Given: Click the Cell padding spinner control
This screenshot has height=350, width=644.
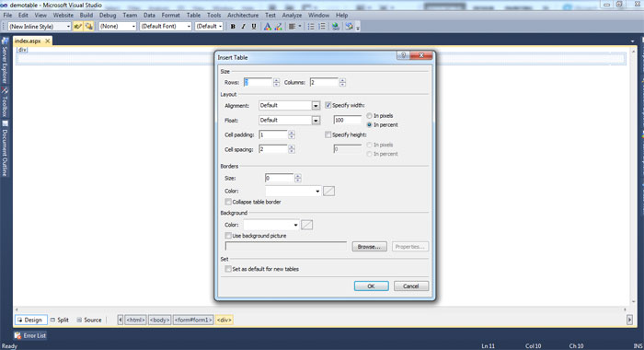Looking at the screenshot, I should pyautogui.click(x=292, y=134).
